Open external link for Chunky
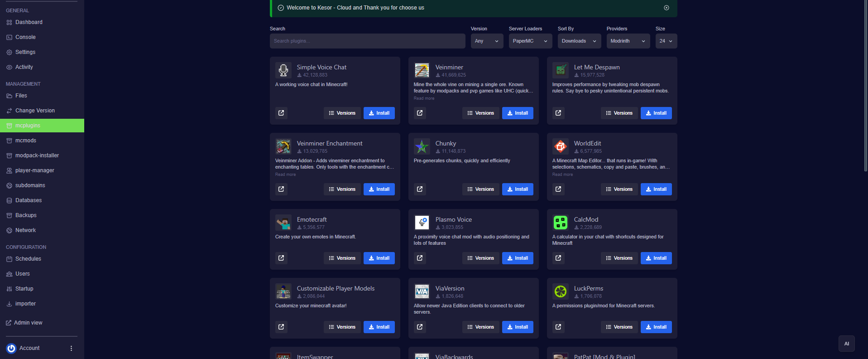The height and width of the screenshot is (359, 868). [420, 189]
